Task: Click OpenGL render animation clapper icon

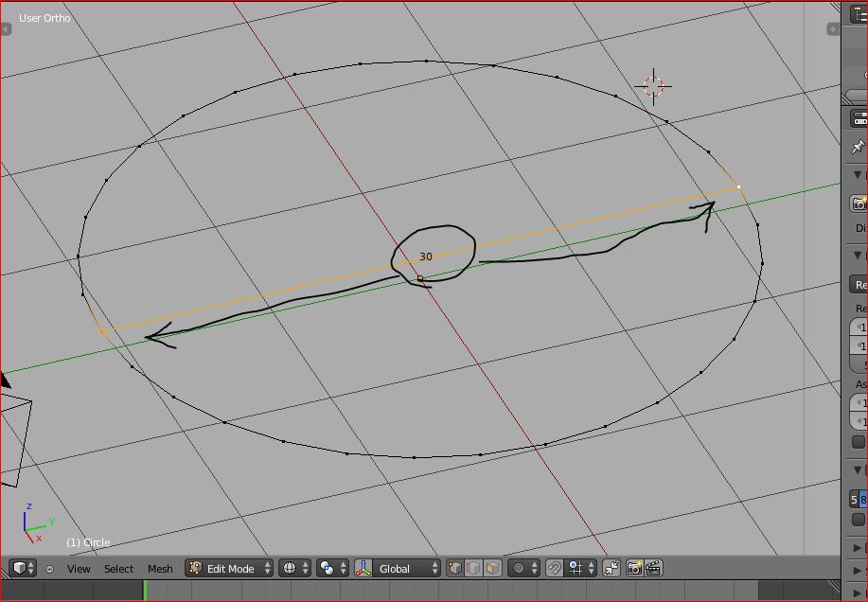Action: point(653,568)
